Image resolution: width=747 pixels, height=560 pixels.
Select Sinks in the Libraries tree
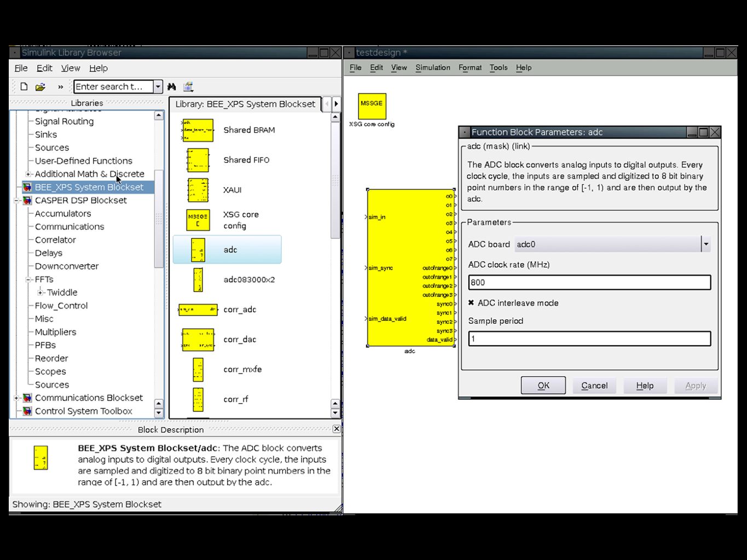(46, 135)
